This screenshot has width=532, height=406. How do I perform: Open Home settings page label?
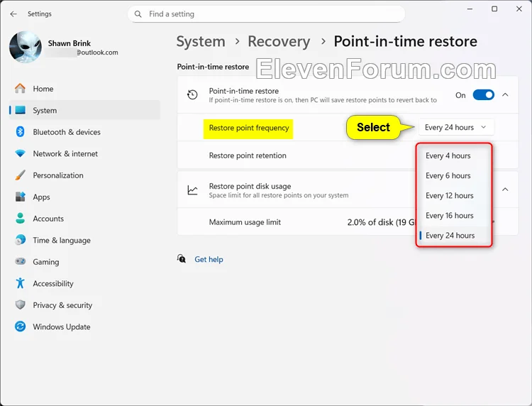(43, 89)
